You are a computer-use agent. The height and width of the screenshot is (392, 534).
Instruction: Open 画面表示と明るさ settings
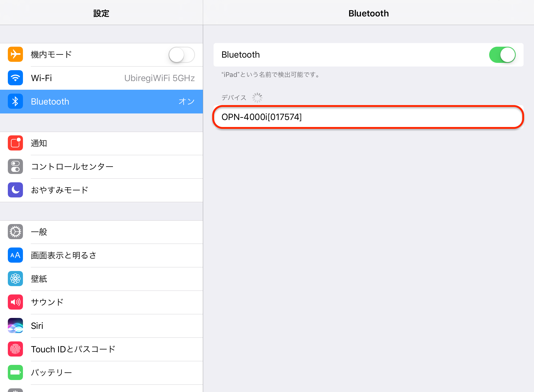[x=101, y=256]
